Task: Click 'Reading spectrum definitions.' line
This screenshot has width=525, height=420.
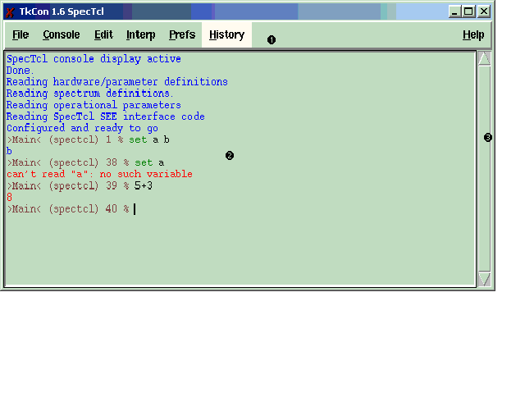Action: point(89,94)
